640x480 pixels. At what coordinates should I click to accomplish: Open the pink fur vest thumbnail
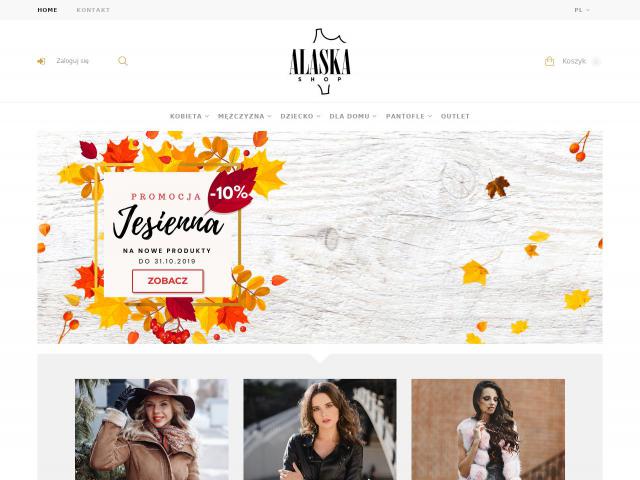pos(488,429)
